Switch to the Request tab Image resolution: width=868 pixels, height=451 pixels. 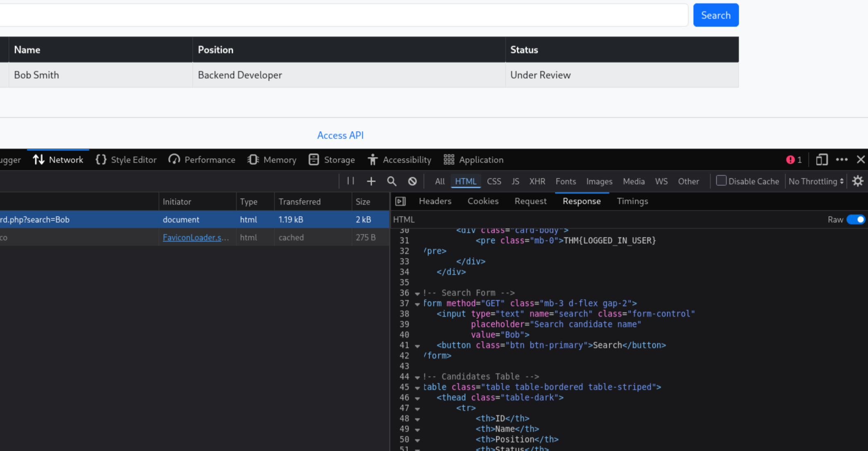530,201
